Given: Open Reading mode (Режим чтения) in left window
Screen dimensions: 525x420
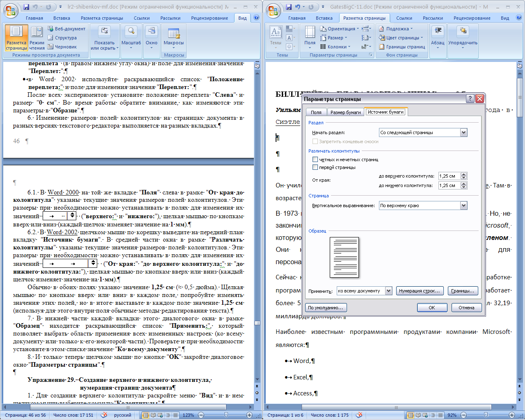Looking at the screenshot, I should (x=37, y=38).
